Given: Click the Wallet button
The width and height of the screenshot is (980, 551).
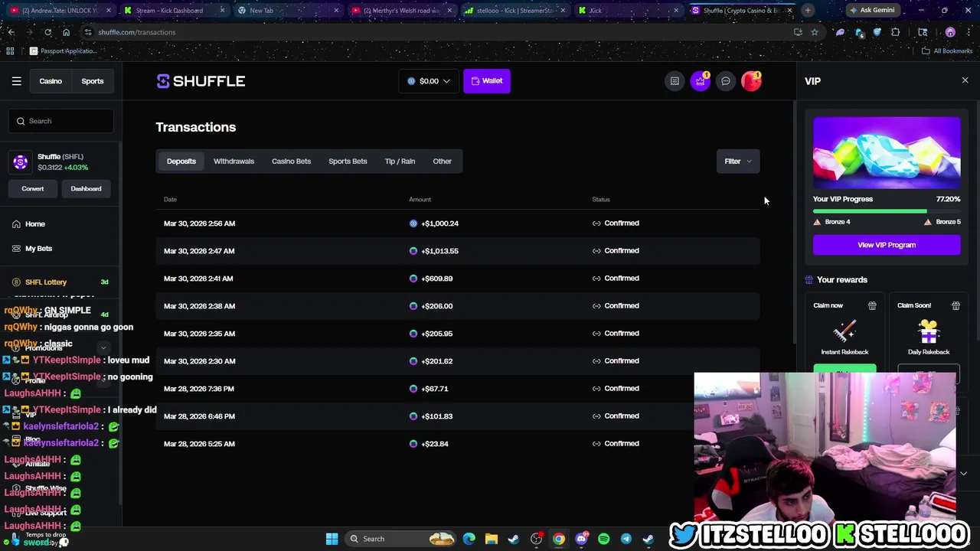Looking at the screenshot, I should click(487, 81).
